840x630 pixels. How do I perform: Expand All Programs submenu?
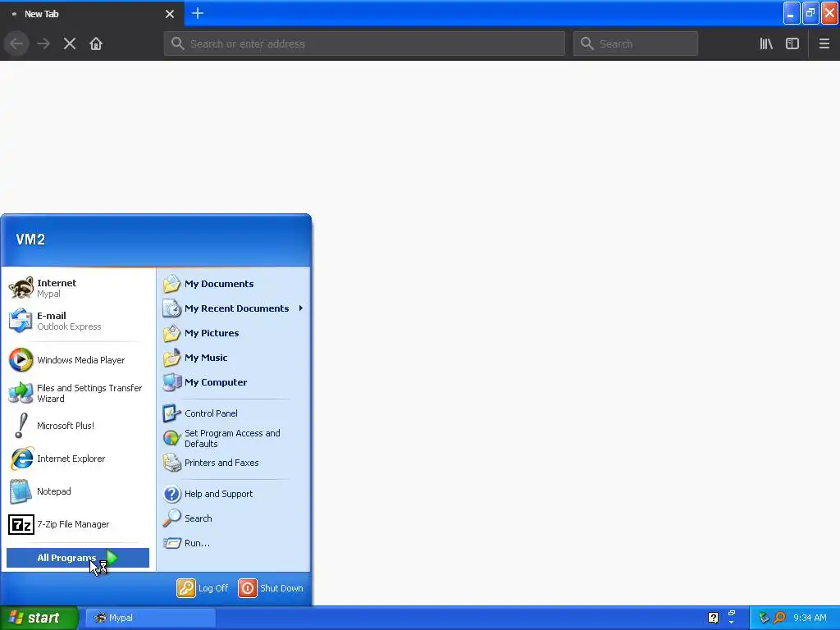[78, 558]
